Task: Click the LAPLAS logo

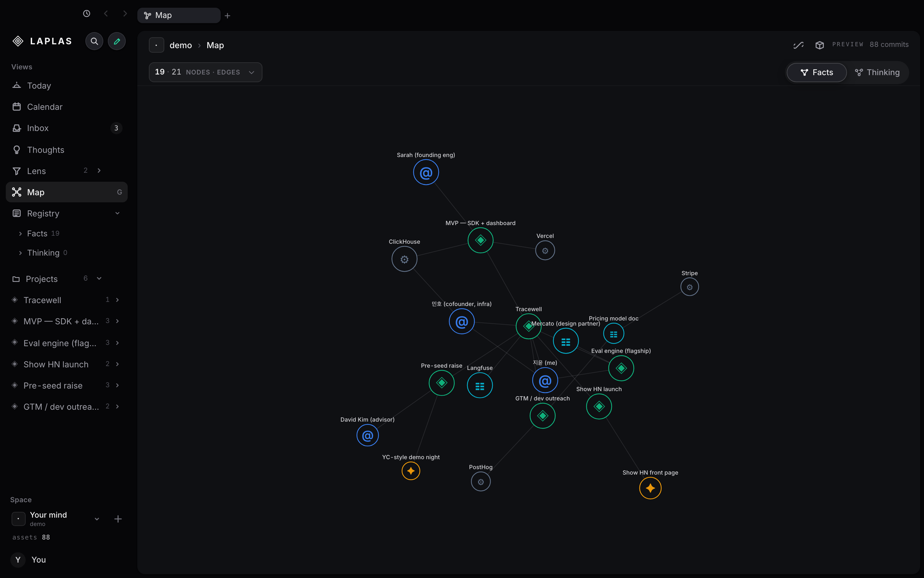Action: pyautogui.click(x=42, y=41)
